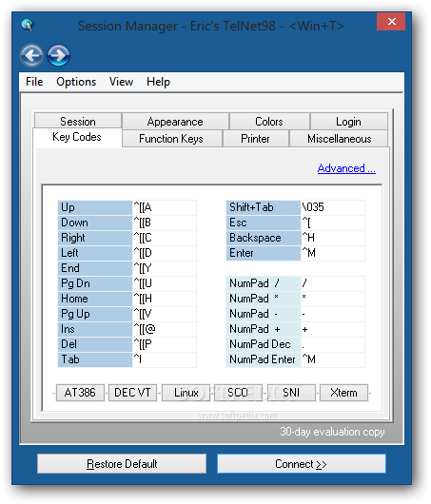The image size is (431, 504).
Task: Edit the Shift+Tab key code field
Action: 333,207
